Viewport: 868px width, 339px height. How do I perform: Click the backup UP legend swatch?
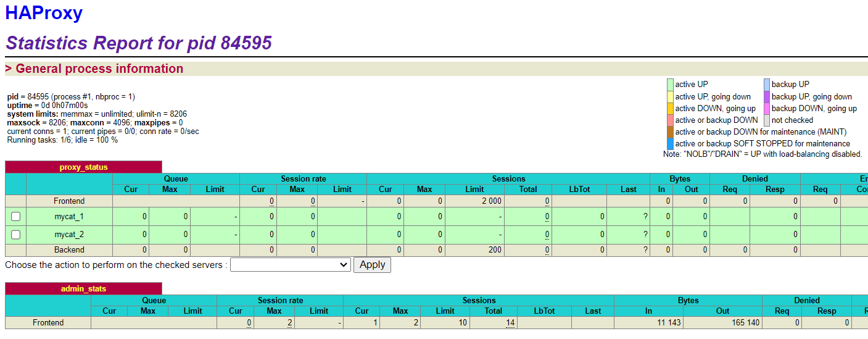pos(767,85)
